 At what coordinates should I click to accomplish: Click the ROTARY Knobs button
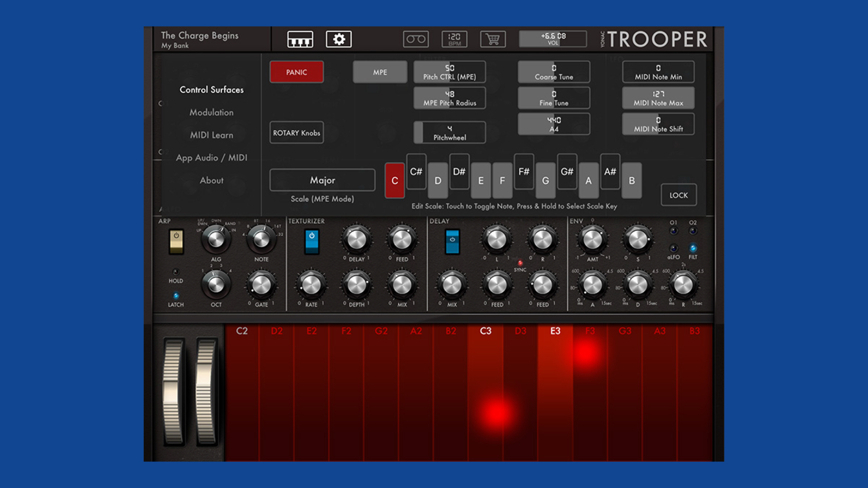click(297, 132)
